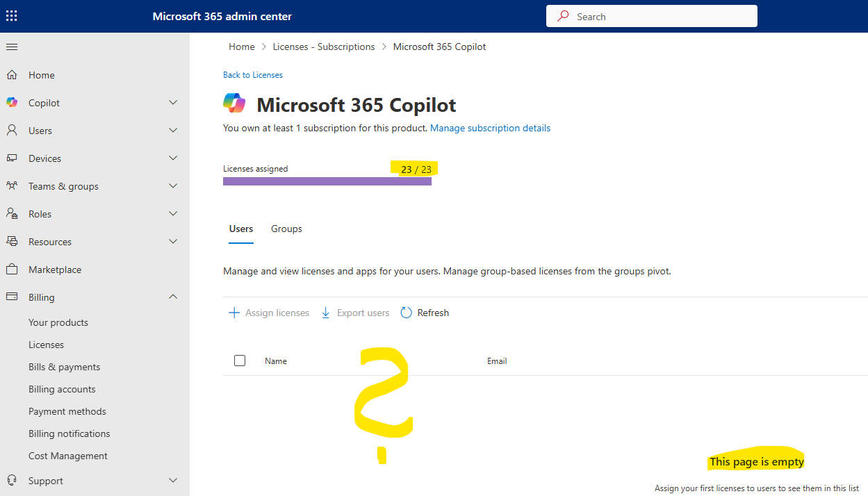Expand the Support menu chevron

point(173,481)
